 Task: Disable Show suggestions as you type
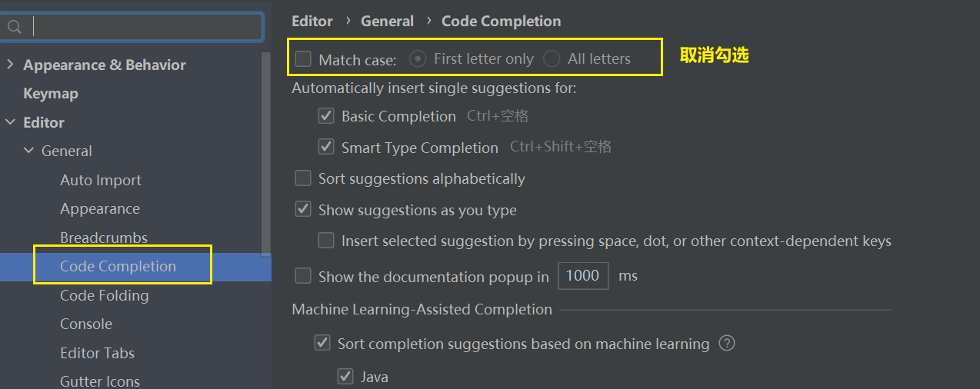coord(303,210)
